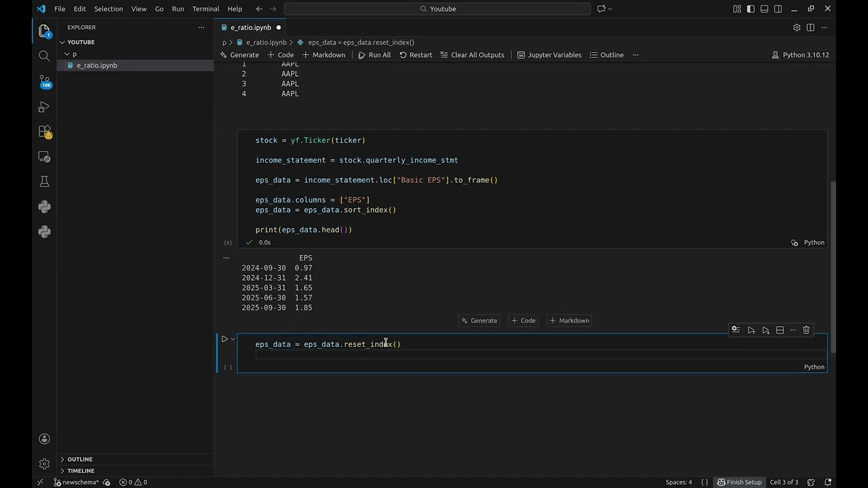Open the Extensions view with the warning badge
This screenshot has height=488, width=868.
click(44, 131)
